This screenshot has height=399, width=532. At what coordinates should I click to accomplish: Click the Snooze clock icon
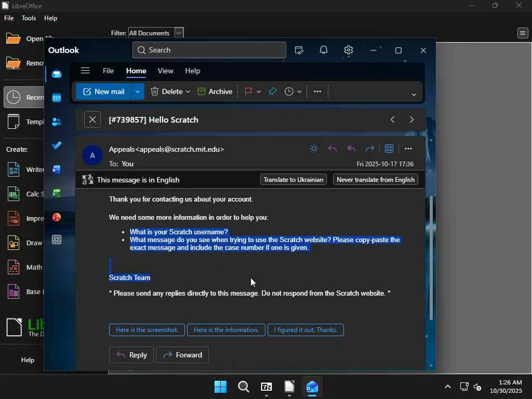click(x=289, y=91)
